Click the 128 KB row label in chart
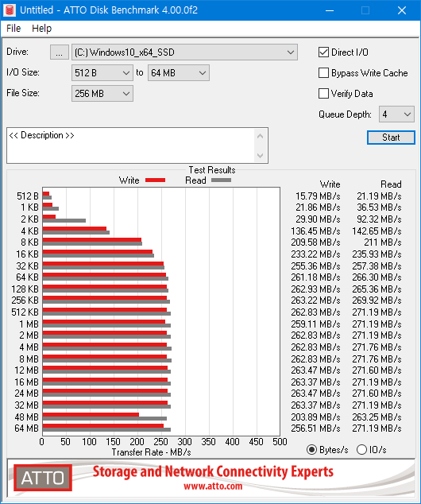Image resolution: width=421 pixels, height=504 pixels. (25, 289)
